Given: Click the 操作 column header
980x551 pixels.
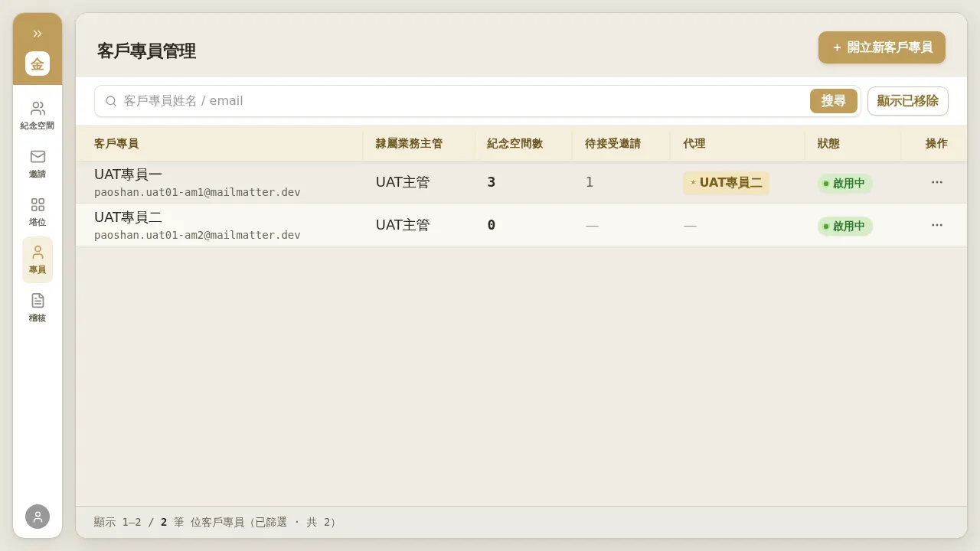Looking at the screenshot, I should tap(936, 143).
